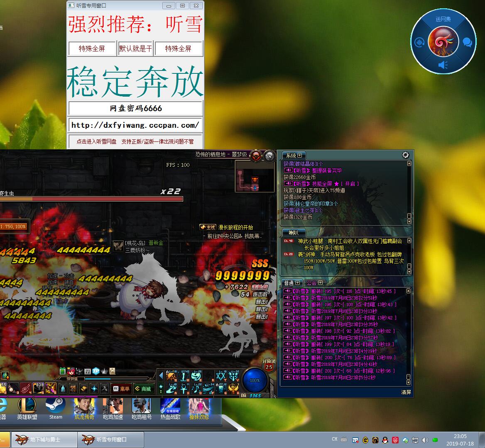
Task: Click the red shield tray icon
Action: [x=395, y=440]
